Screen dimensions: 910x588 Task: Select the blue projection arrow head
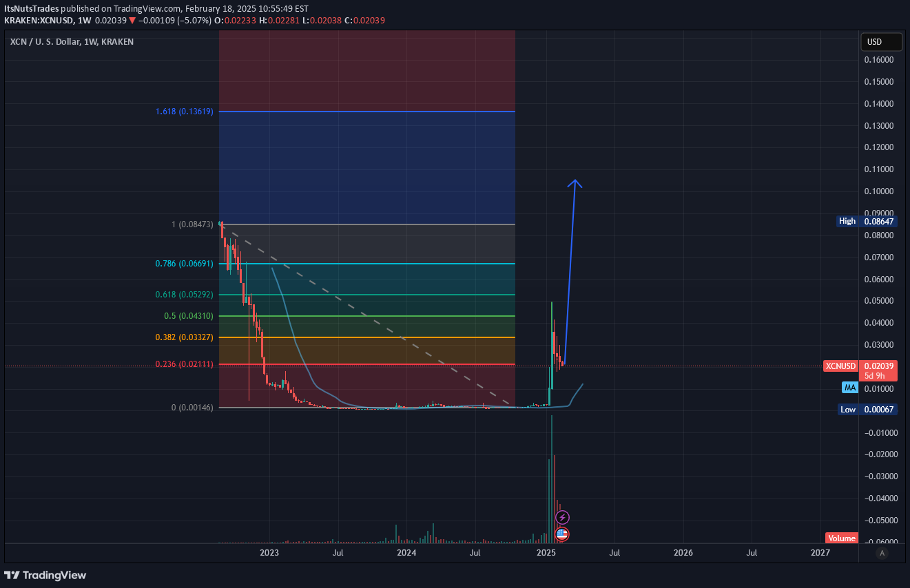[575, 184]
